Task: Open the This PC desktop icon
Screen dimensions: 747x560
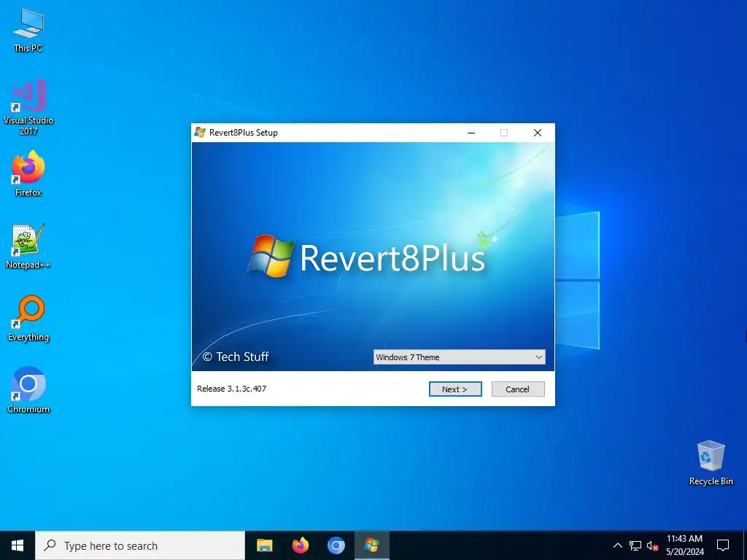Action: [28, 30]
